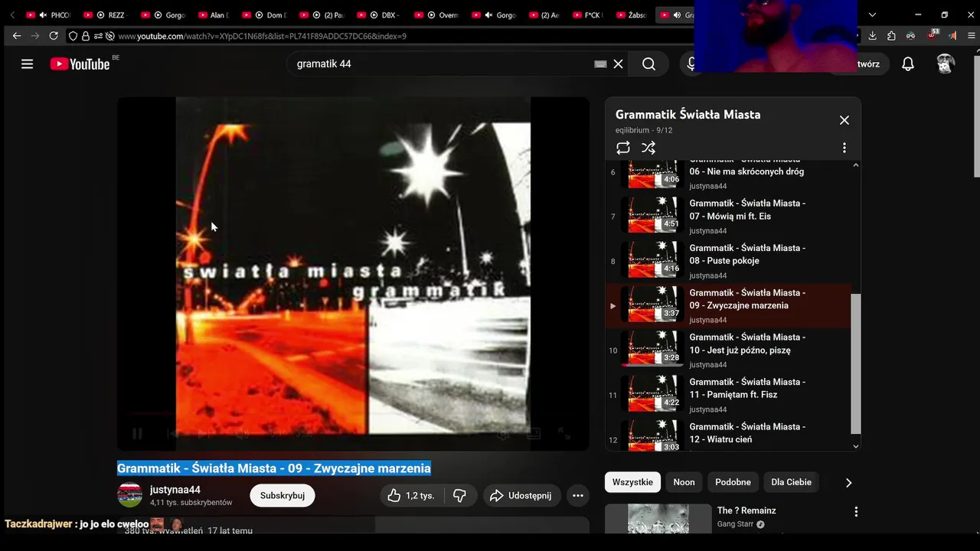Switch player to theater mode
The image size is (980, 551).
[x=534, y=434]
